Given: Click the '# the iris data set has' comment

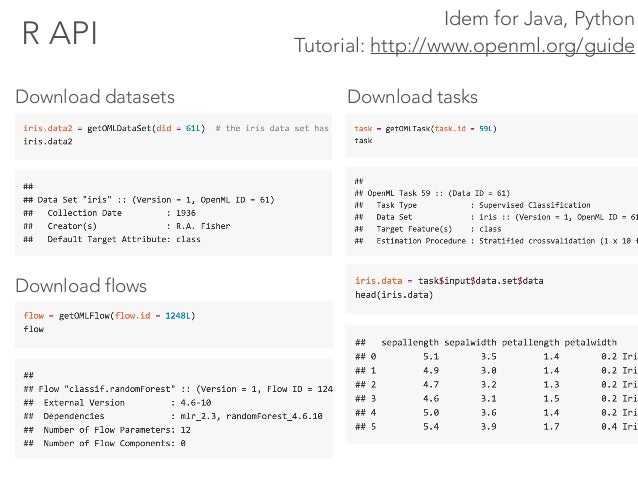Looking at the screenshot, I should 272,128.
